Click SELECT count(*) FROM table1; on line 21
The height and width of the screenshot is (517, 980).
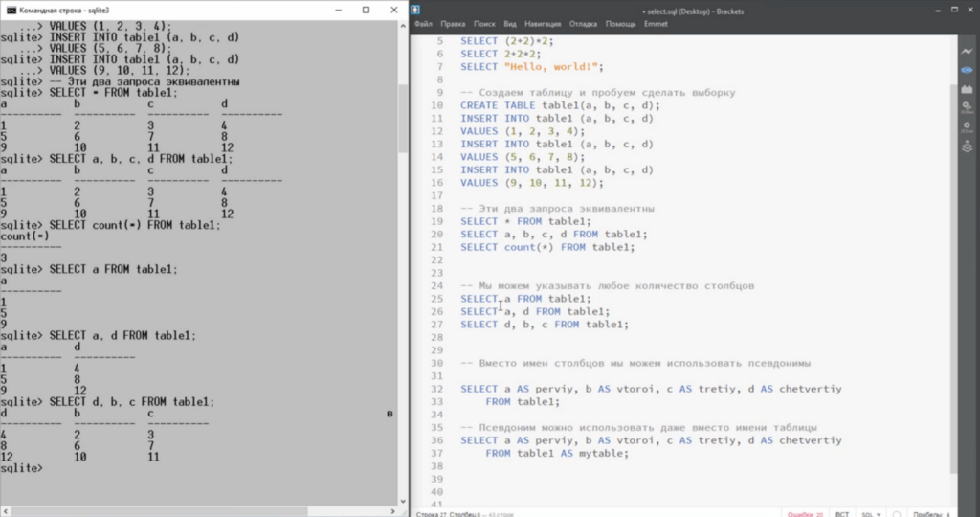[548, 247]
